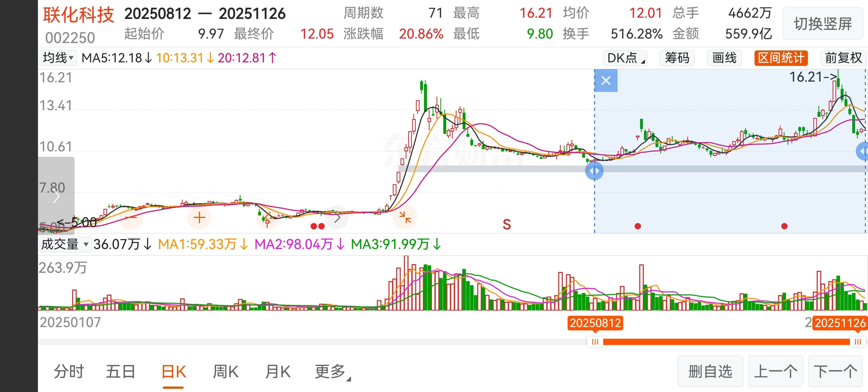This screenshot has width=868, height=392.
Task: Click the right-edge blue selection handle
Action: point(863,152)
